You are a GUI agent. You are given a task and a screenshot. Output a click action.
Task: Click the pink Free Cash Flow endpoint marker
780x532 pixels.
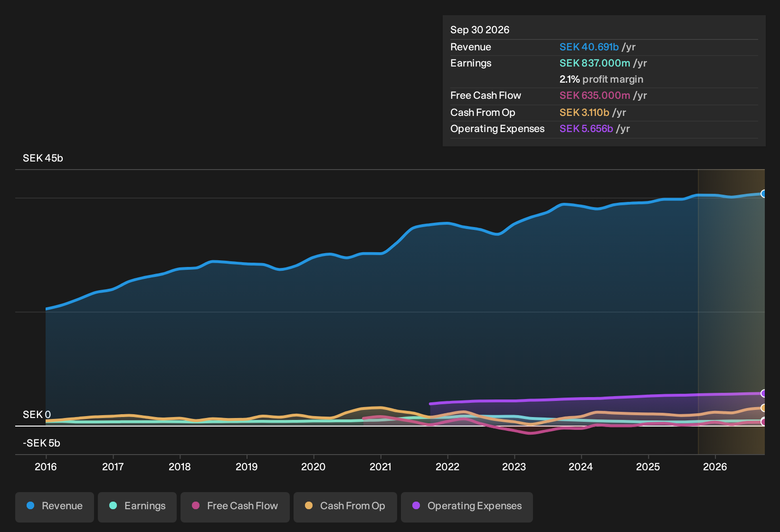[764, 421]
